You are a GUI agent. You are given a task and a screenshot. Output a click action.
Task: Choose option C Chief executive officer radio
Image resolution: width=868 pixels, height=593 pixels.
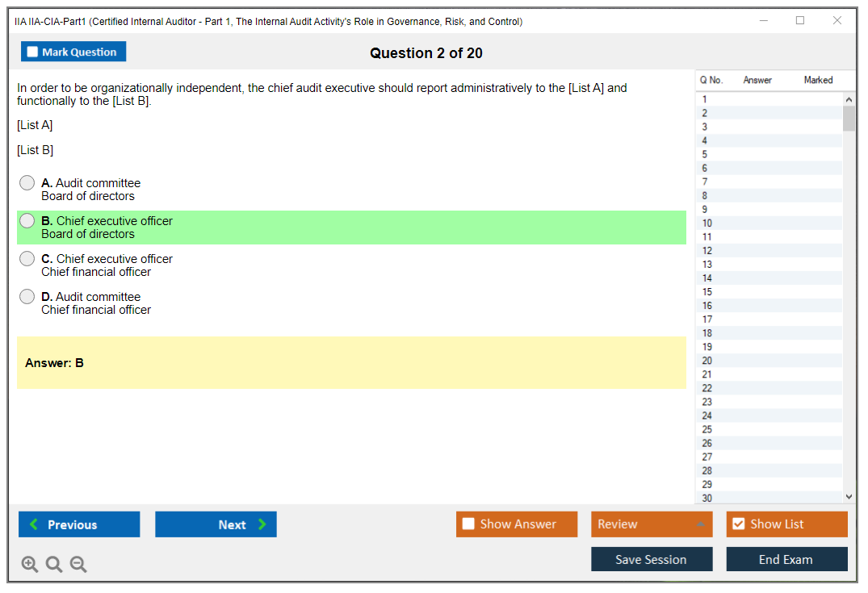point(27,259)
